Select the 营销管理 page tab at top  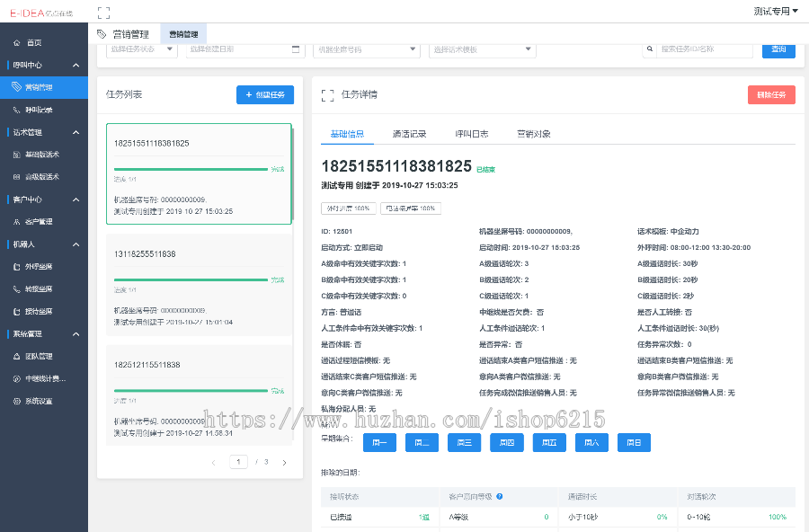[183, 34]
